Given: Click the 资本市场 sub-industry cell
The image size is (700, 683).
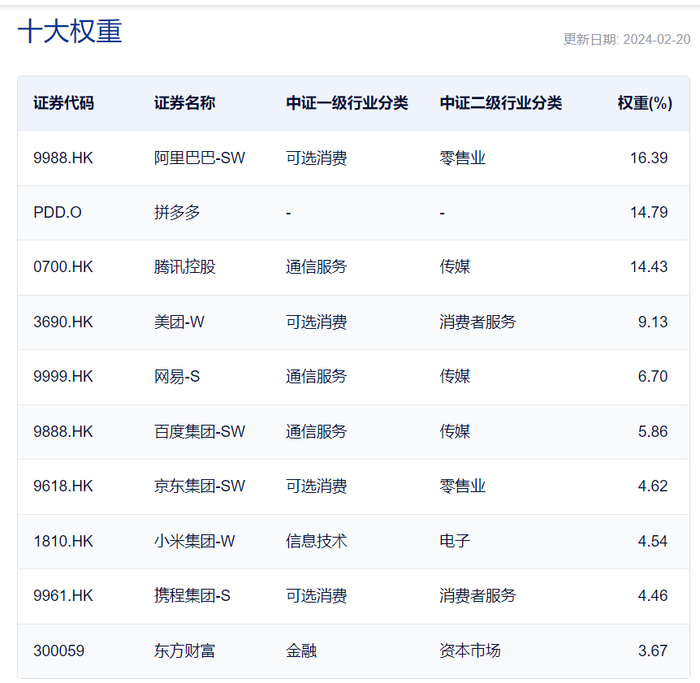Looking at the screenshot, I should [470, 651].
